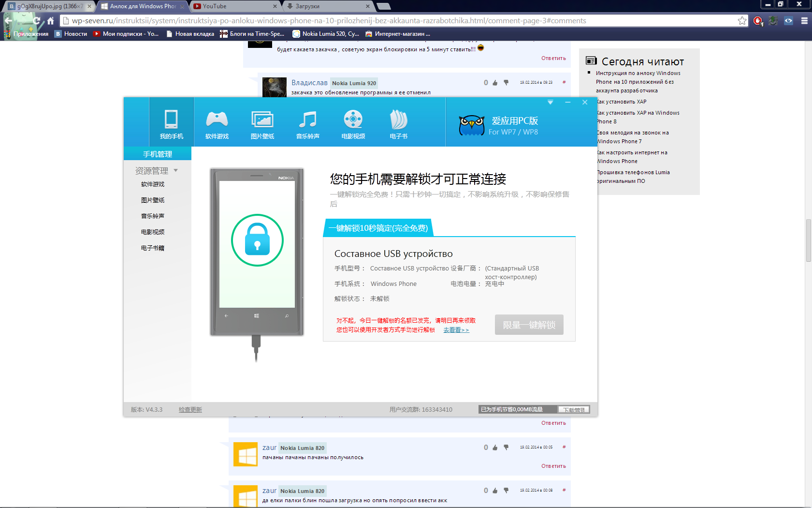This screenshot has width=812, height=508.
Task: Click the browser reload icon
Action: tap(36, 21)
